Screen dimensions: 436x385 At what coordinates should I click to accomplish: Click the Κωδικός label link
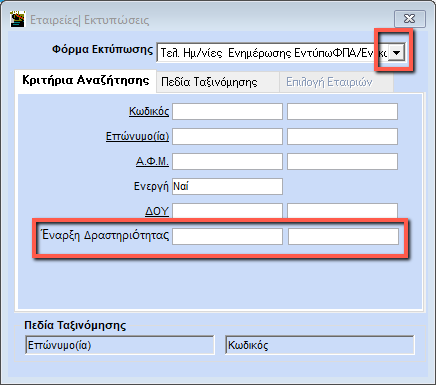pyautogui.click(x=149, y=111)
